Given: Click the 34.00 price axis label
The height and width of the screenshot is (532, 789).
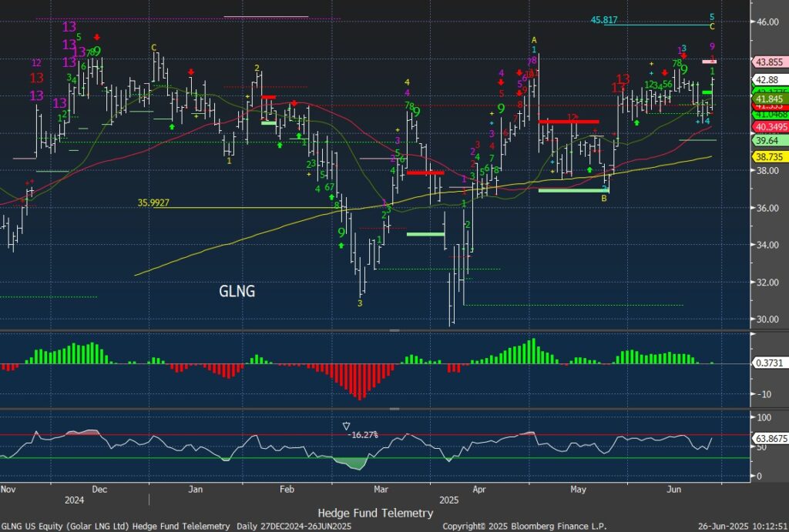Looking at the screenshot, I should (x=768, y=245).
